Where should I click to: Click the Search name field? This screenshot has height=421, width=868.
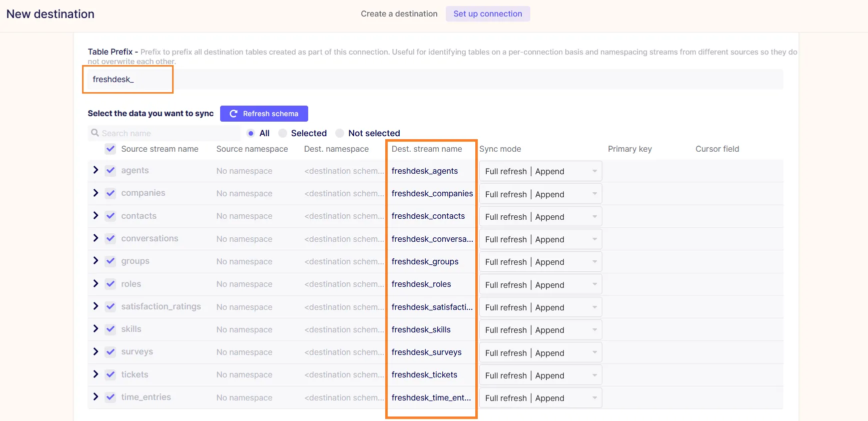pyautogui.click(x=164, y=133)
